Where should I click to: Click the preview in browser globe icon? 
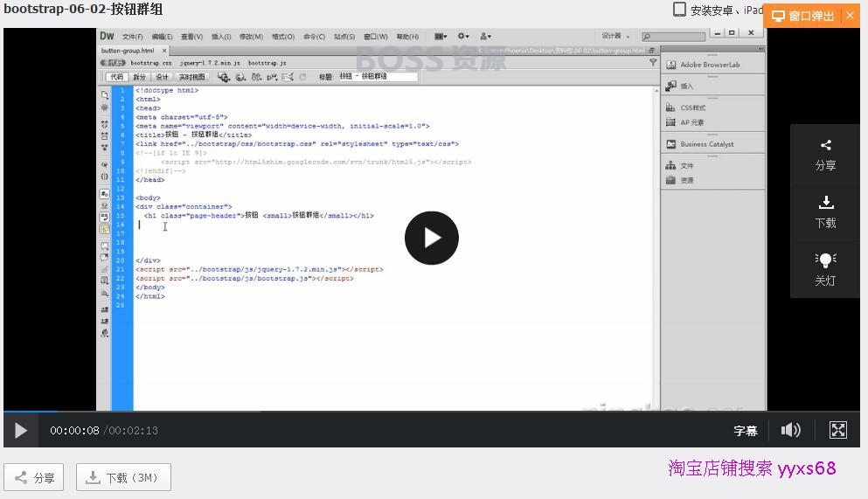coord(240,77)
